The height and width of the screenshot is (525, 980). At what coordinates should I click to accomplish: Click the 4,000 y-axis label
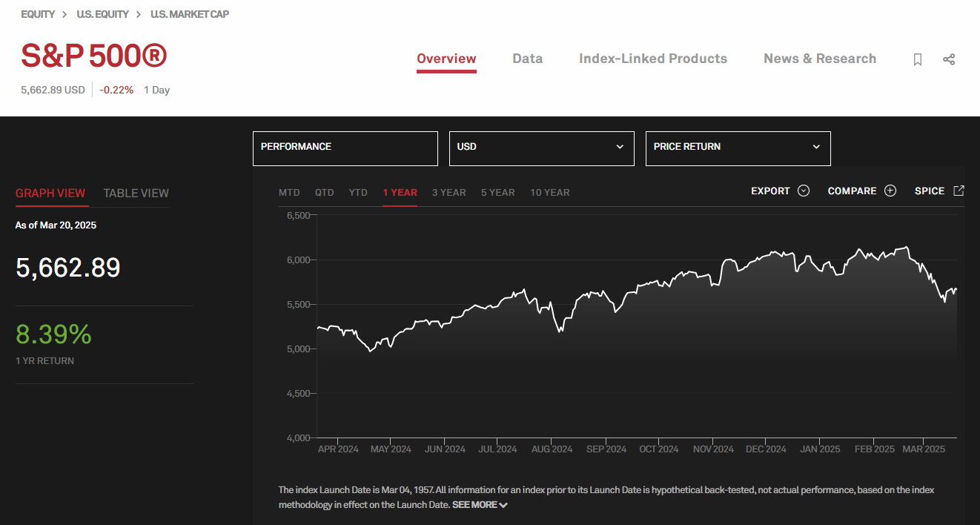(299, 437)
